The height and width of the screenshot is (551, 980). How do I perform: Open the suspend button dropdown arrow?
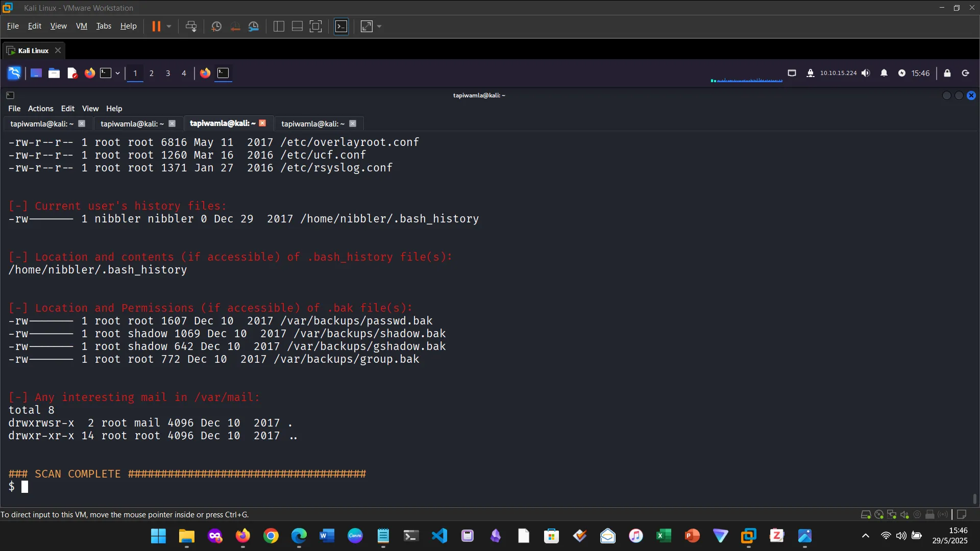pyautogui.click(x=168, y=26)
